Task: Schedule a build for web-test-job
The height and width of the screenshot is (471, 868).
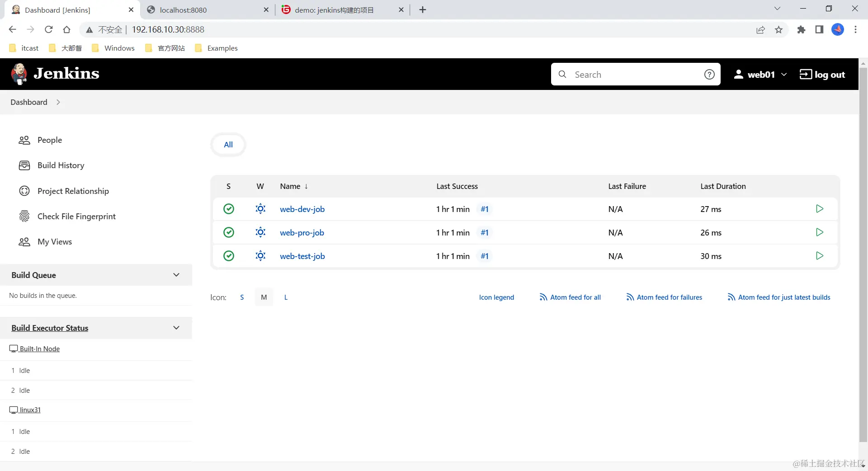Action: (820, 256)
